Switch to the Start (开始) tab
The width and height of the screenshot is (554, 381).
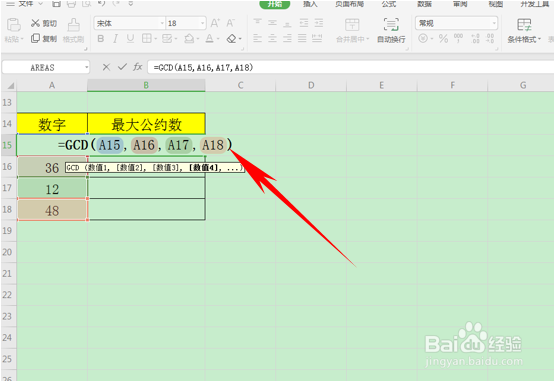[x=275, y=4]
